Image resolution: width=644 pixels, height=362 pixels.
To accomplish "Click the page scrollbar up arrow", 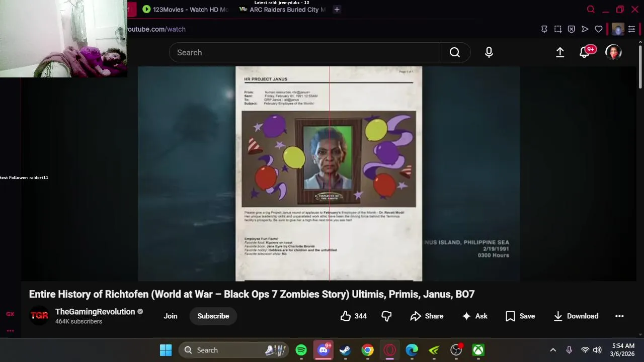I will [640, 42].
